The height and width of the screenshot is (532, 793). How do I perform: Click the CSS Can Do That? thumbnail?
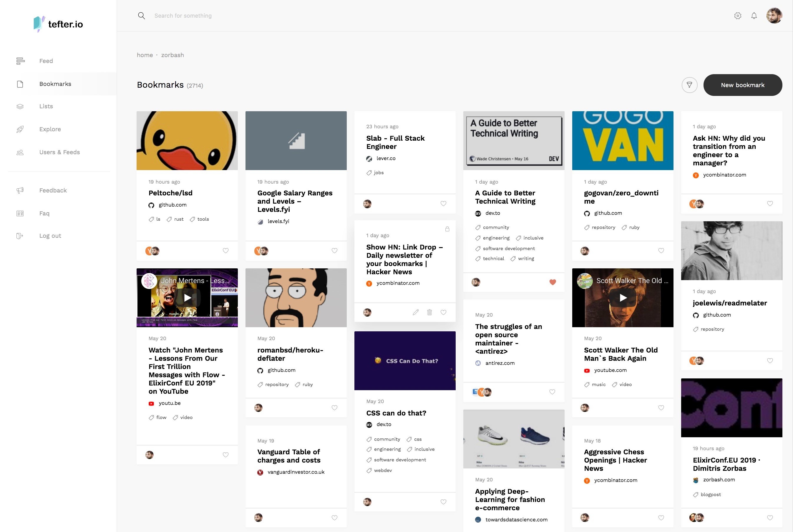pos(405,361)
